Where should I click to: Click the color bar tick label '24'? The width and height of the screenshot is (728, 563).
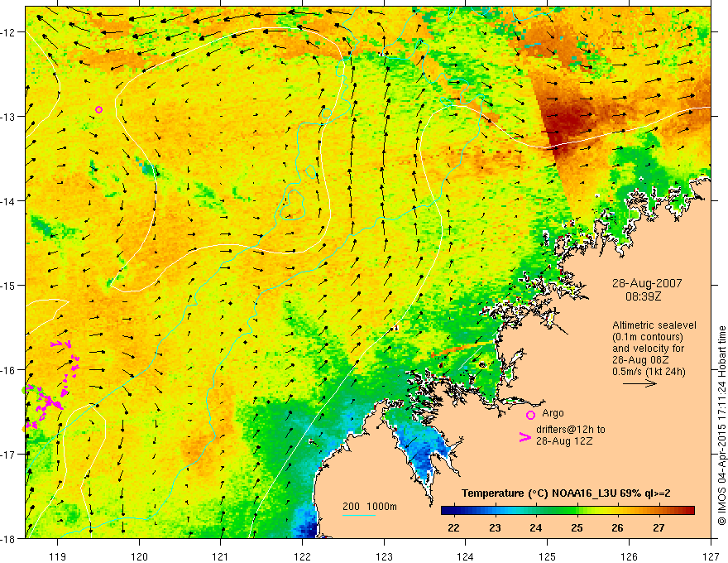coord(535,527)
